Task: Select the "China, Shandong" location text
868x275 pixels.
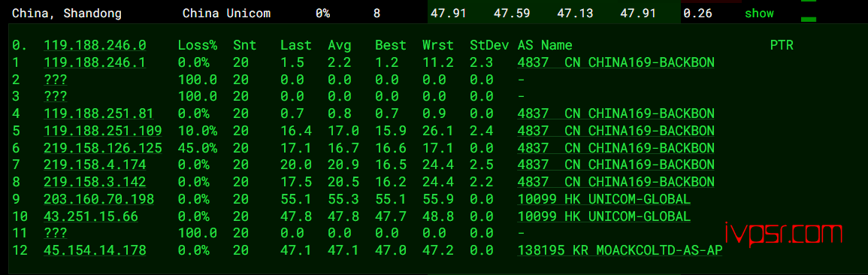Action: (67, 14)
